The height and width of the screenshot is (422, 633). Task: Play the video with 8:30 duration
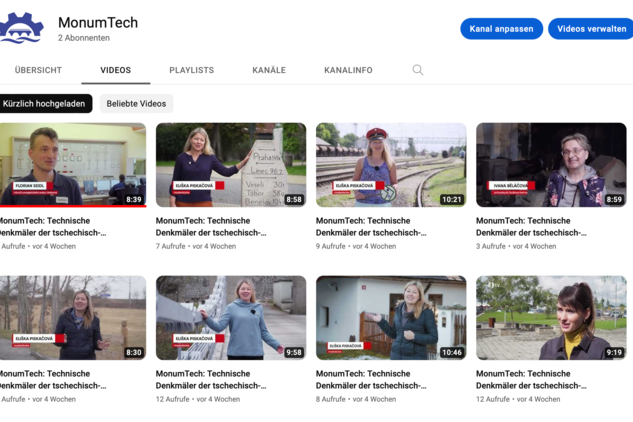click(73, 318)
